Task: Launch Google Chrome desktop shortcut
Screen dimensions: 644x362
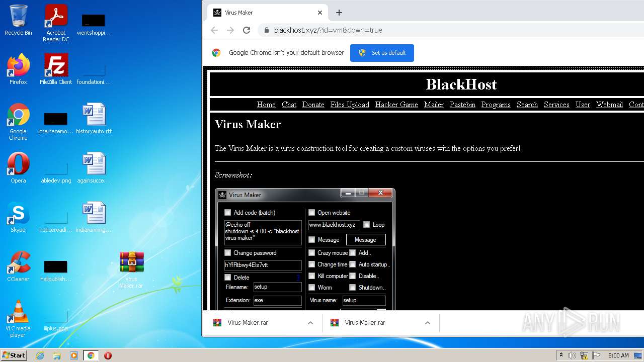Action: (x=18, y=122)
